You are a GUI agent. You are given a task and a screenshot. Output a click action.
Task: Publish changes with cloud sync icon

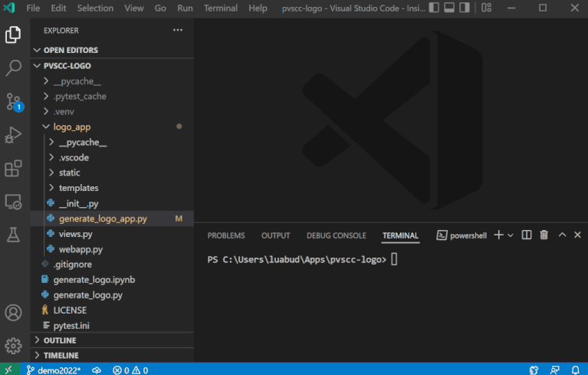coord(97,370)
